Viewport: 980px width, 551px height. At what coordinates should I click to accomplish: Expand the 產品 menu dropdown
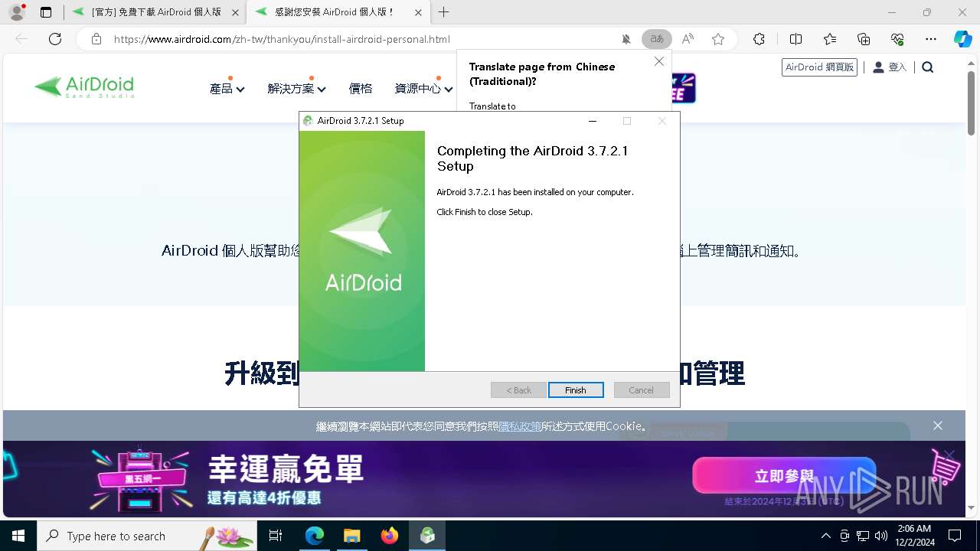(227, 89)
